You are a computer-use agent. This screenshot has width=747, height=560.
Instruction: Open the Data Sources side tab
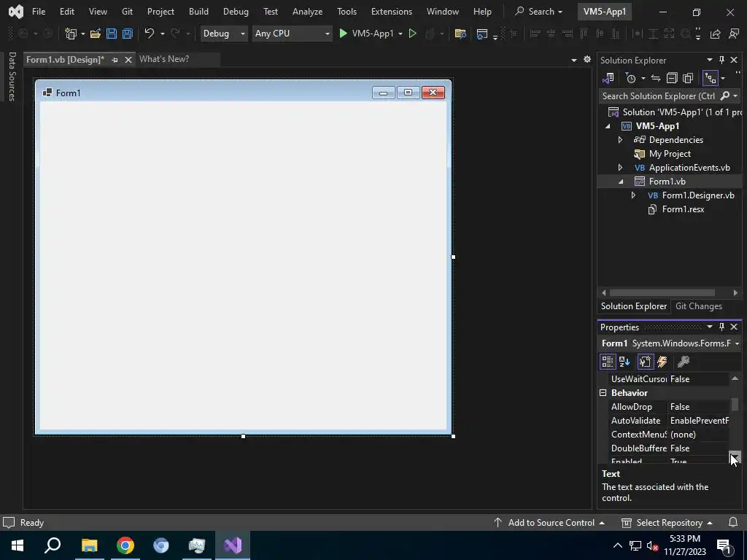pos(12,77)
